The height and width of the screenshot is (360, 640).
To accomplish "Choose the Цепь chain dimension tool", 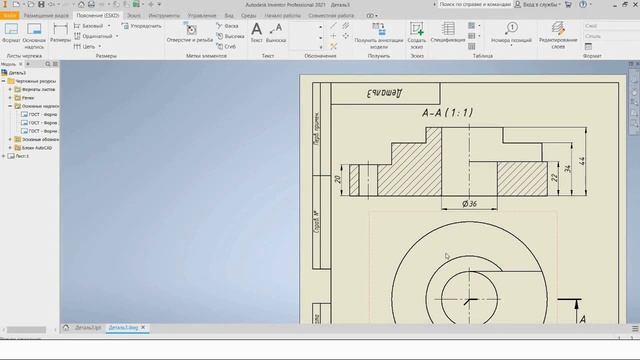I will click(85, 47).
